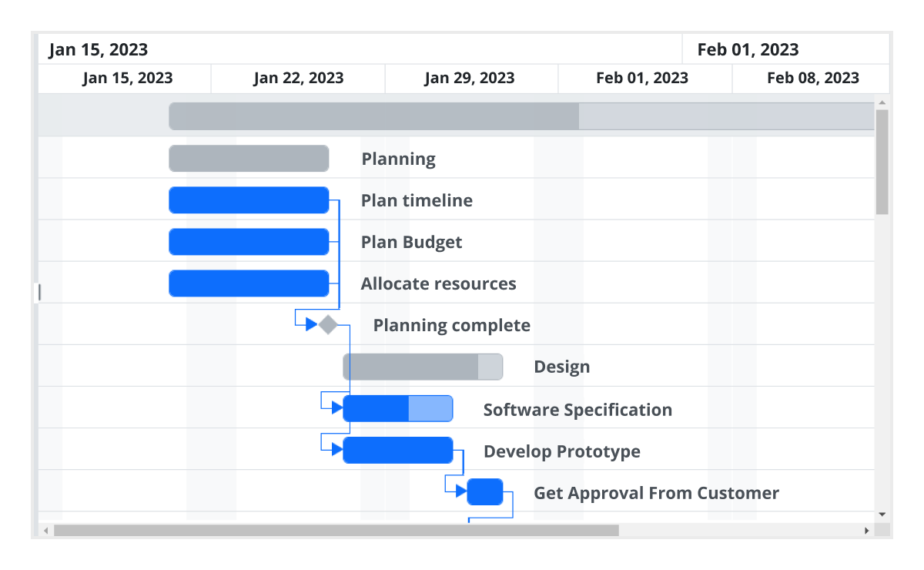This screenshot has height=570, width=924.
Task: Select the Feb 01, 2023 top timeline header
Action: click(784, 49)
